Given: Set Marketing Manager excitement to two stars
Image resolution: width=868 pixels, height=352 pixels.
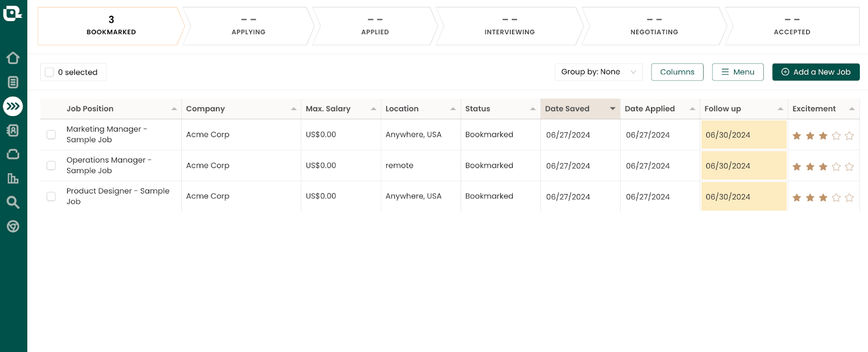Looking at the screenshot, I should [x=810, y=136].
